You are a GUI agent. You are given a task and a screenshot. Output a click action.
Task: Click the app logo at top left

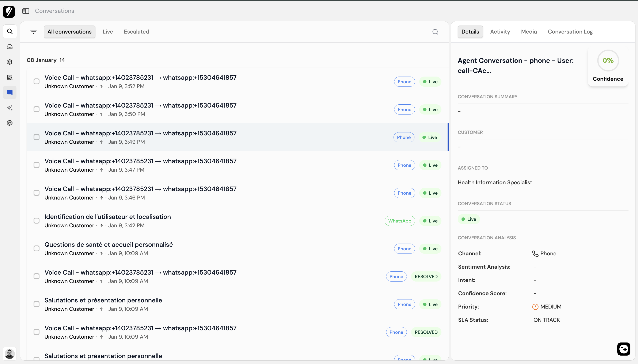click(9, 12)
